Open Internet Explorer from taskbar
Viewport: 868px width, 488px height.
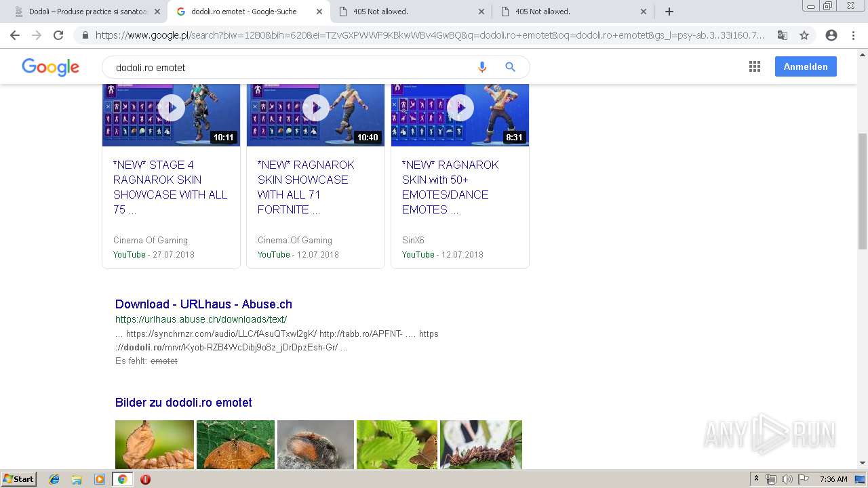pyautogui.click(x=54, y=479)
